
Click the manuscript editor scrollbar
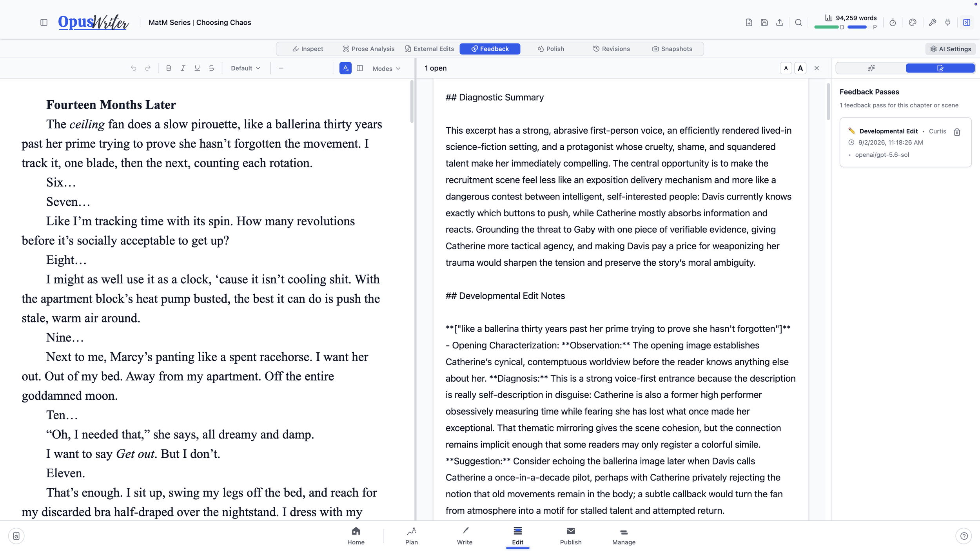(412, 102)
